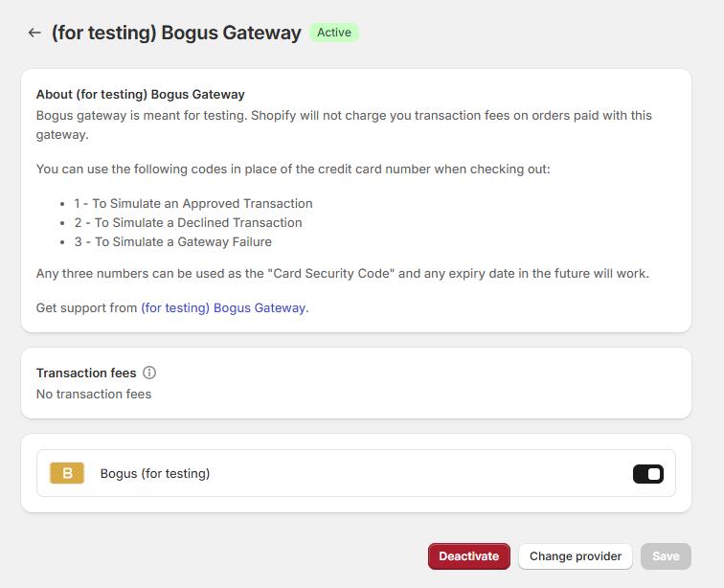Click the back arrow beside the page title
This screenshot has width=724, height=588.
coord(34,33)
